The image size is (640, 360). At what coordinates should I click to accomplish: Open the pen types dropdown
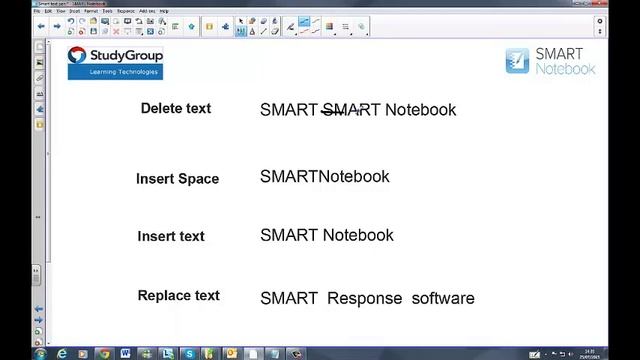coord(291,27)
